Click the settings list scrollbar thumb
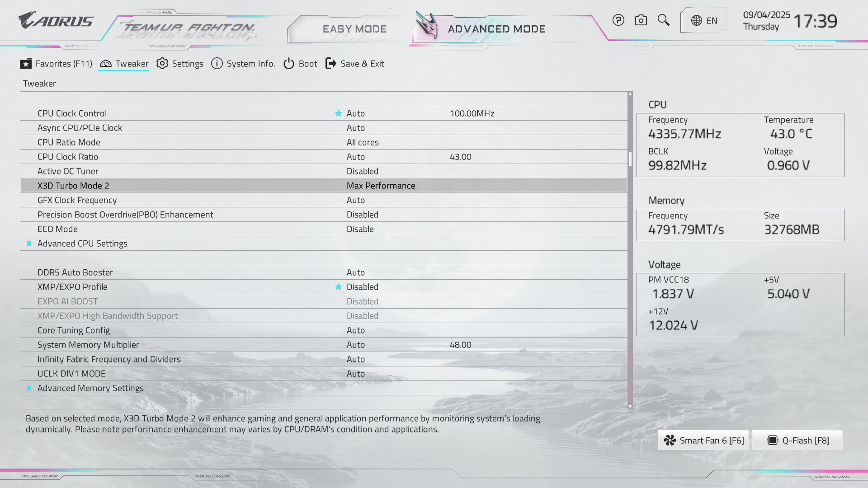868x488 pixels. [630, 159]
